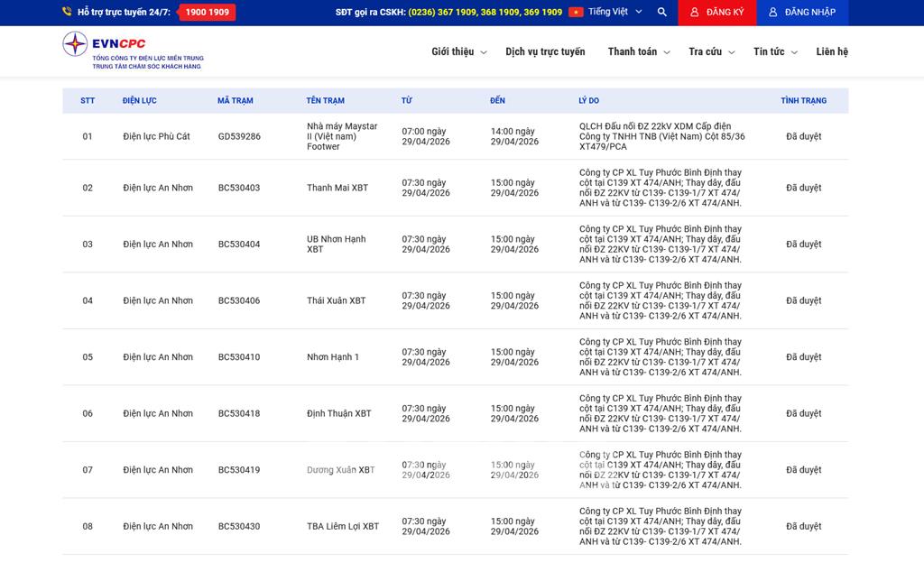Call hotline 1900 1909 button

(x=207, y=13)
